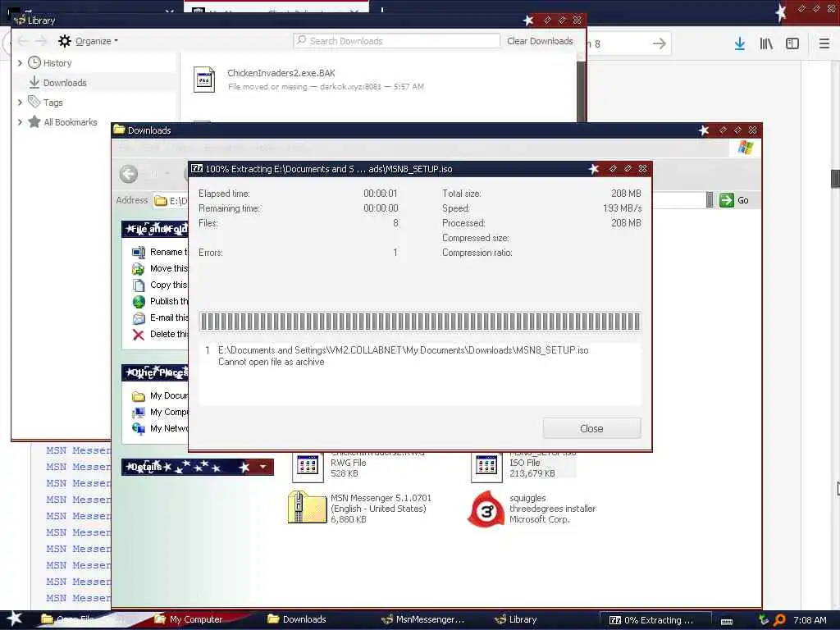Expand the History tree node
The image size is (840, 630).
(x=20, y=62)
